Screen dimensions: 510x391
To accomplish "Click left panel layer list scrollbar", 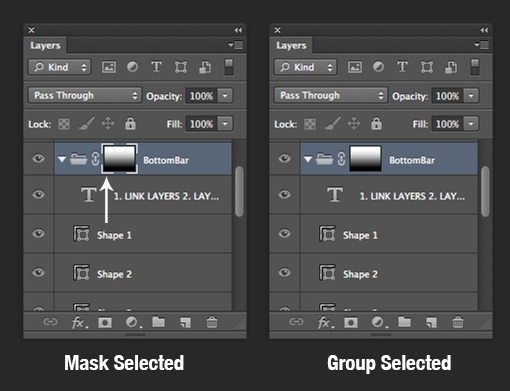I will coord(239,192).
